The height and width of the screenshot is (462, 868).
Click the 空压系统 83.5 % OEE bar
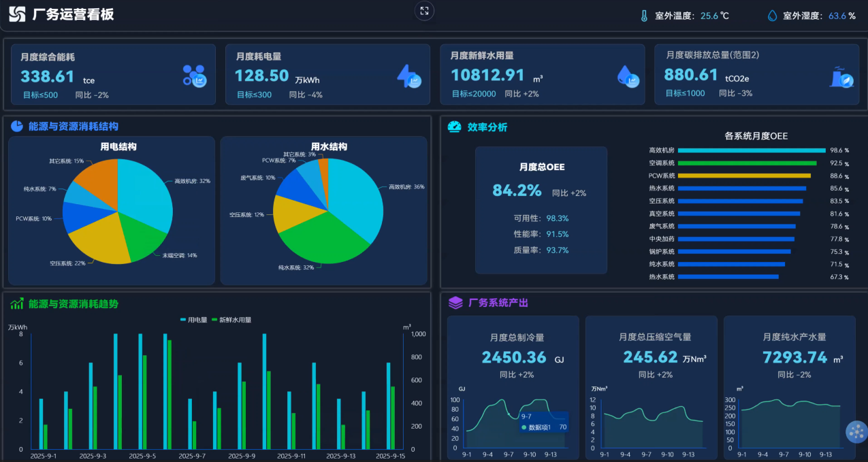(x=740, y=201)
